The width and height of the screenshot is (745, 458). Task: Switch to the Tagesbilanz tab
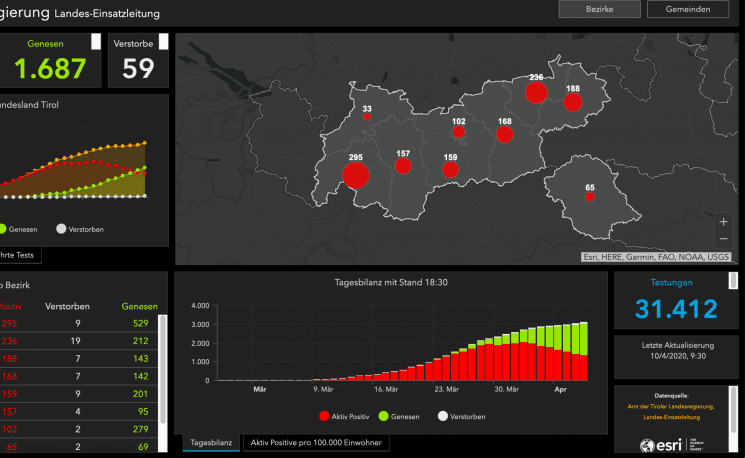tap(211, 442)
